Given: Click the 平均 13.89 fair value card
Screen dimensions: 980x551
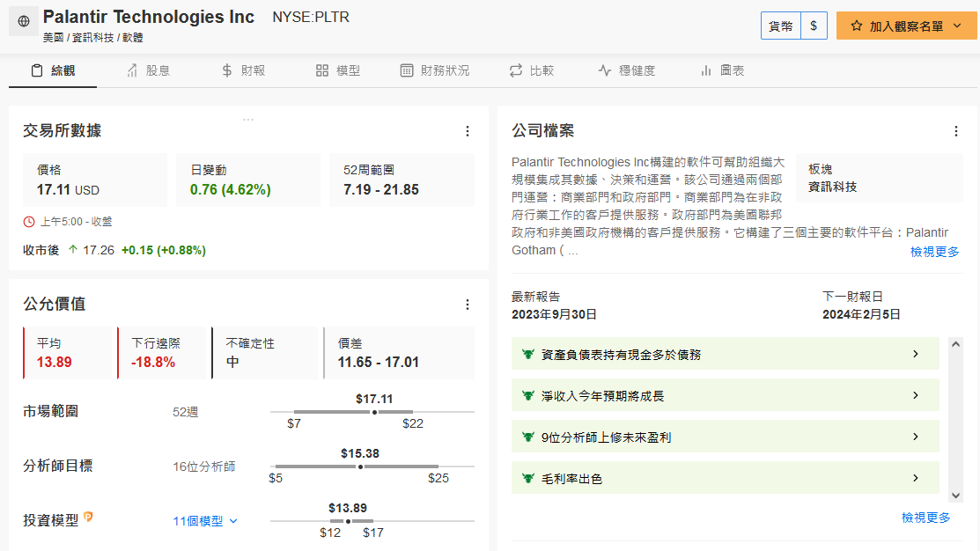Looking at the screenshot, I should click(x=67, y=353).
